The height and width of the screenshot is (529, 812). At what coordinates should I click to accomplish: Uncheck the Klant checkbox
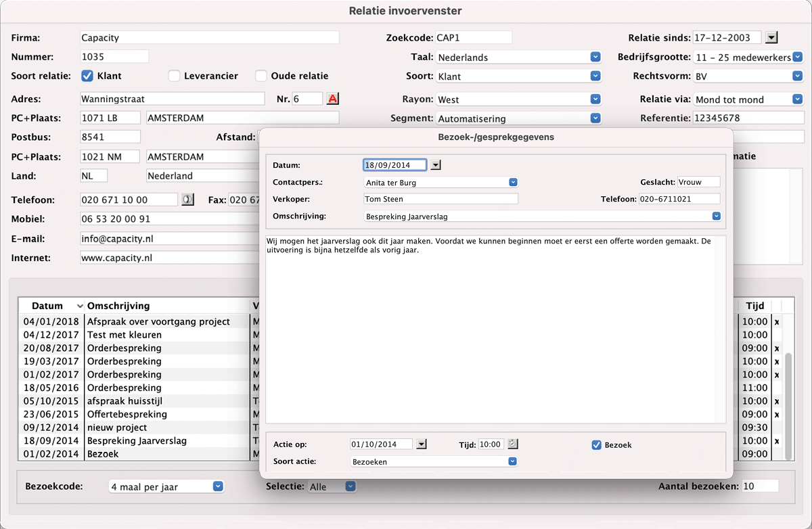click(87, 76)
